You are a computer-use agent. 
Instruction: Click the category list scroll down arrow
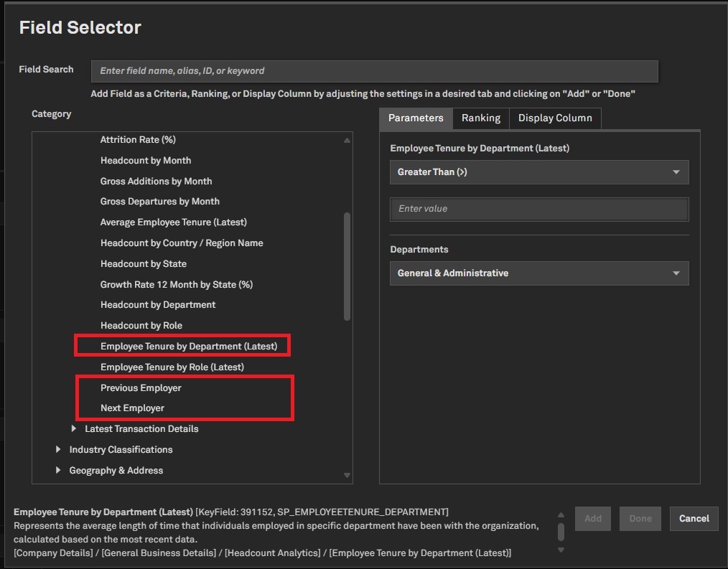tap(347, 475)
